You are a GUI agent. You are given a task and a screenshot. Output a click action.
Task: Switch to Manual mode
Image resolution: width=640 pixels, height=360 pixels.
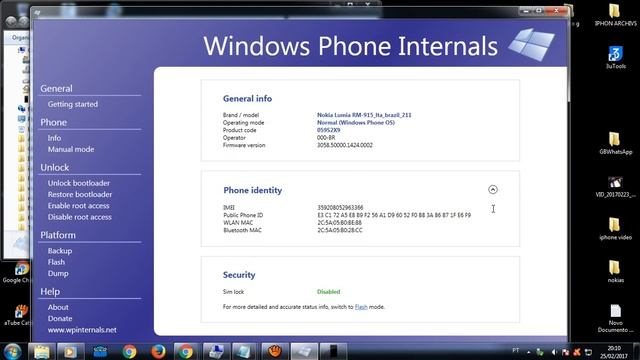tap(71, 149)
